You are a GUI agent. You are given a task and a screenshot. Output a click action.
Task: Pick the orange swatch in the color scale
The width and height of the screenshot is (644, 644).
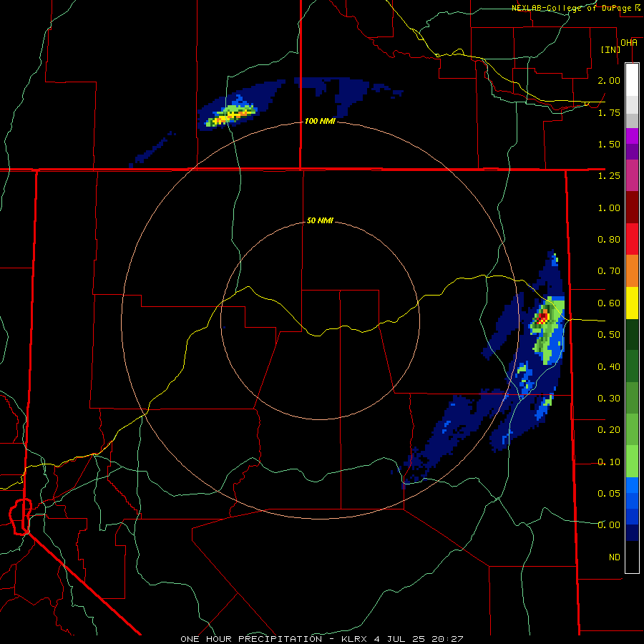(632, 270)
